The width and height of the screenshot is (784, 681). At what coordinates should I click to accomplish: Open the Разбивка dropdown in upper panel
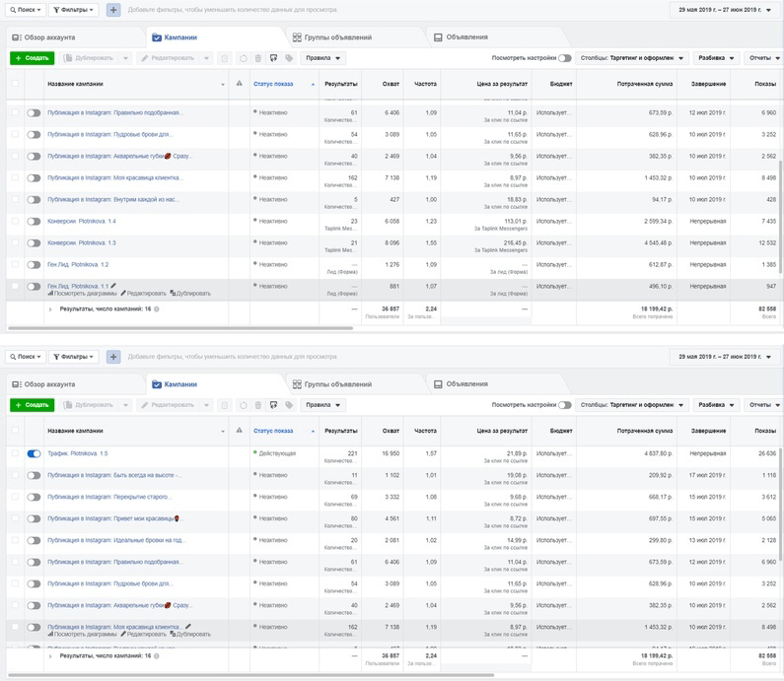tap(716, 58)
